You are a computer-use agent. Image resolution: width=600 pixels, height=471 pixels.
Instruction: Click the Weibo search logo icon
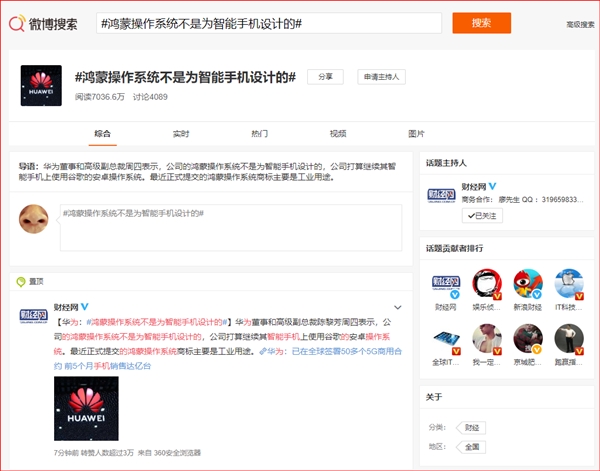17,23
